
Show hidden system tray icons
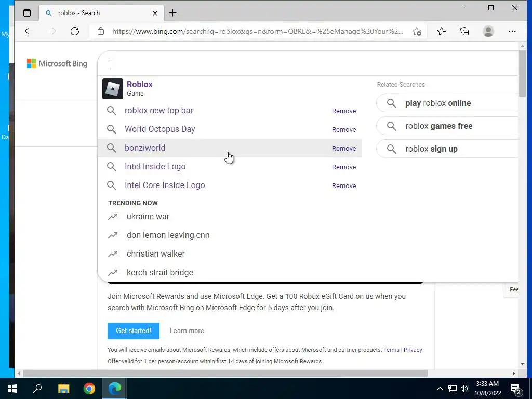pos(440,389)
